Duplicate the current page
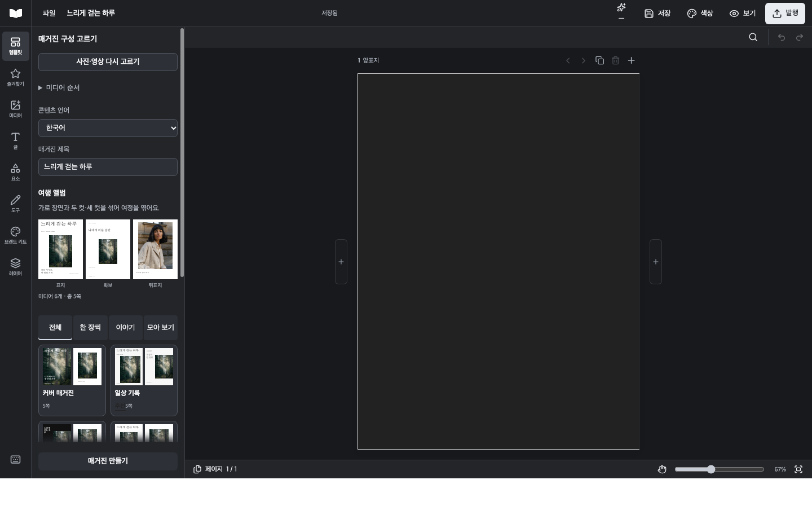Screen dimensions: 812x515 click(x=600, y=60)
